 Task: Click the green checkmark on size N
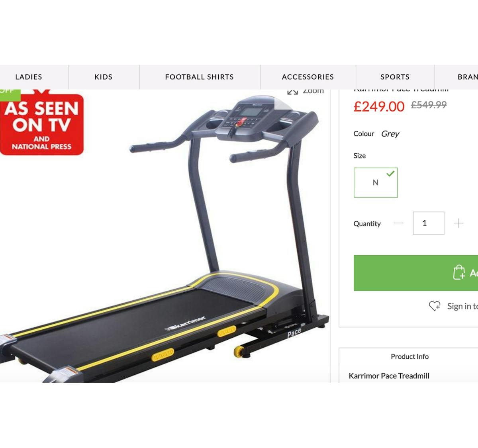(390, 173)
